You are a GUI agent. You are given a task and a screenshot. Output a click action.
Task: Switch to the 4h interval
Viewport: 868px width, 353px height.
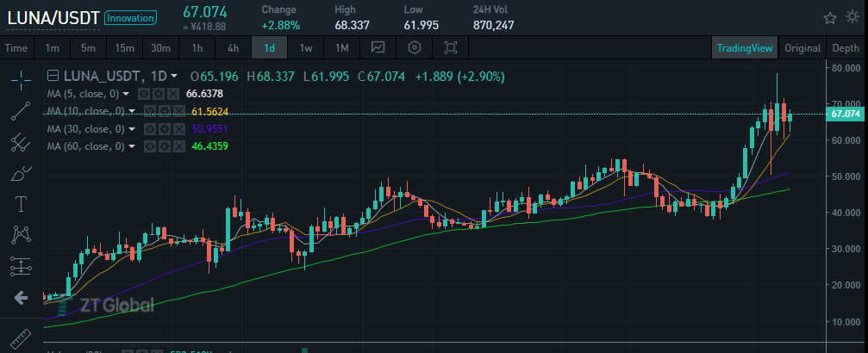(233, 48)
